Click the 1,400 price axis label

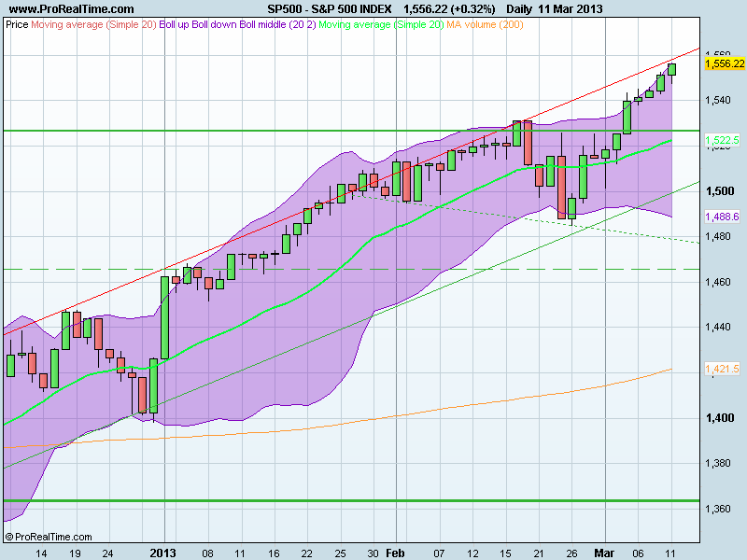tap(720, 417)
